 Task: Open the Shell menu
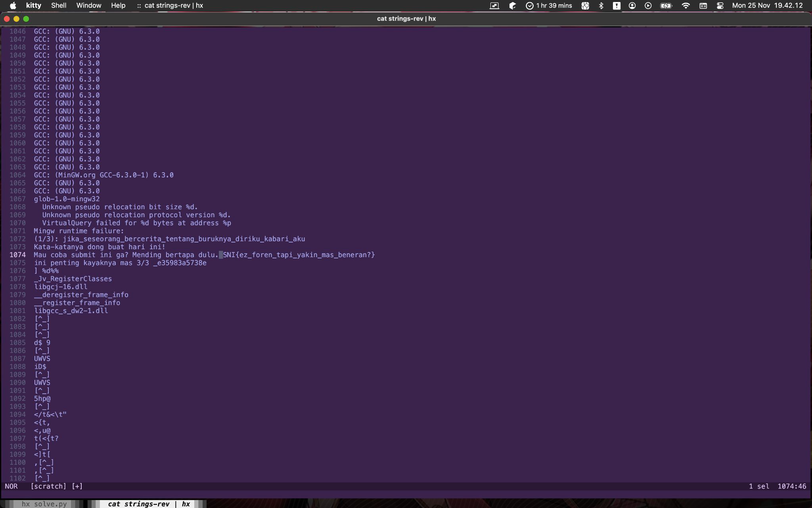pos(59,6)
